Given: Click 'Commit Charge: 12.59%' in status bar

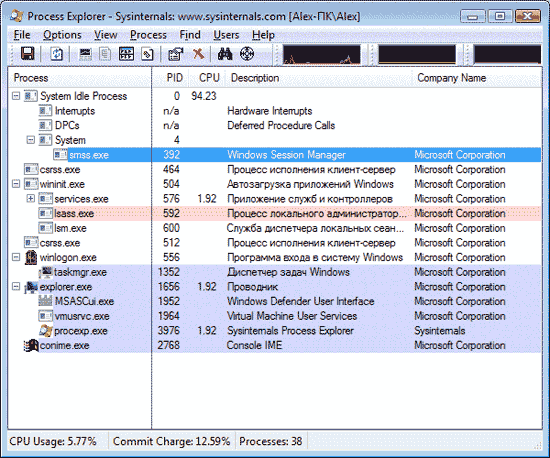Looking at the screenshot, I should click(x=172, y=441).
